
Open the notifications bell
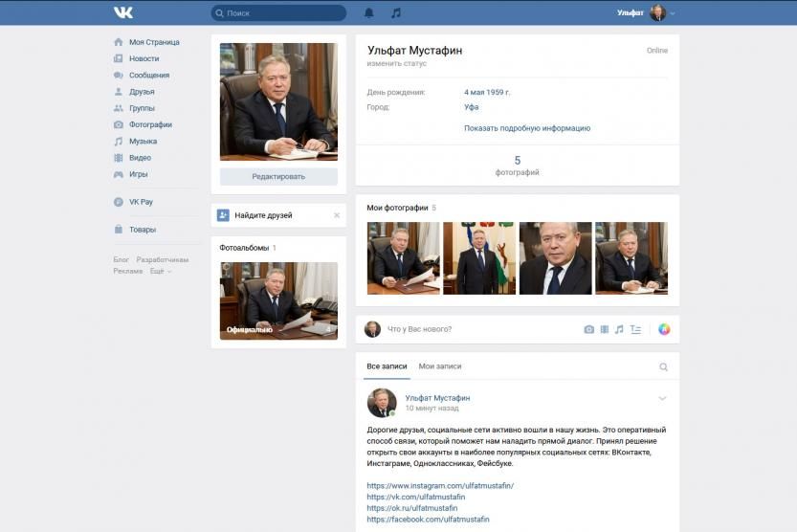369,13
